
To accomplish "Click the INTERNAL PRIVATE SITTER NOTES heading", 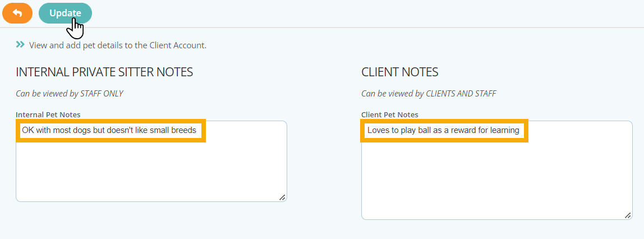I will coord(104,72).
